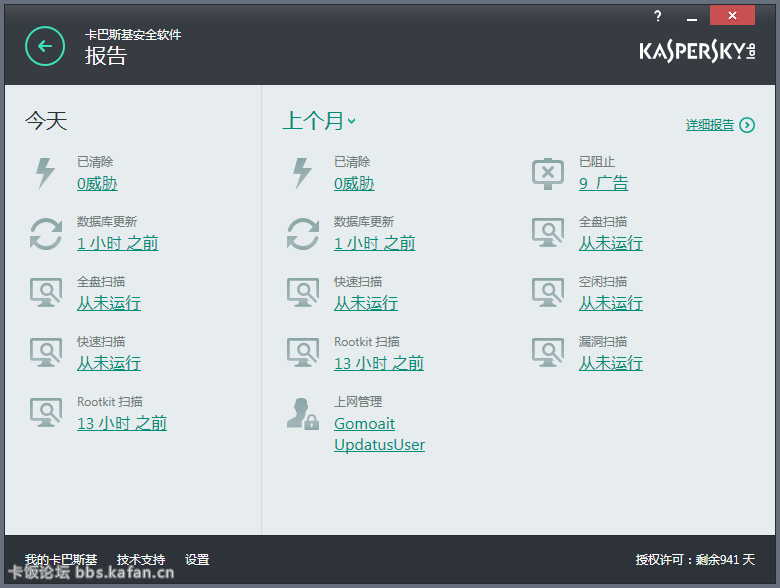
Task: Click the 上网管理 user lock icon
Action: tap(302, 414)
